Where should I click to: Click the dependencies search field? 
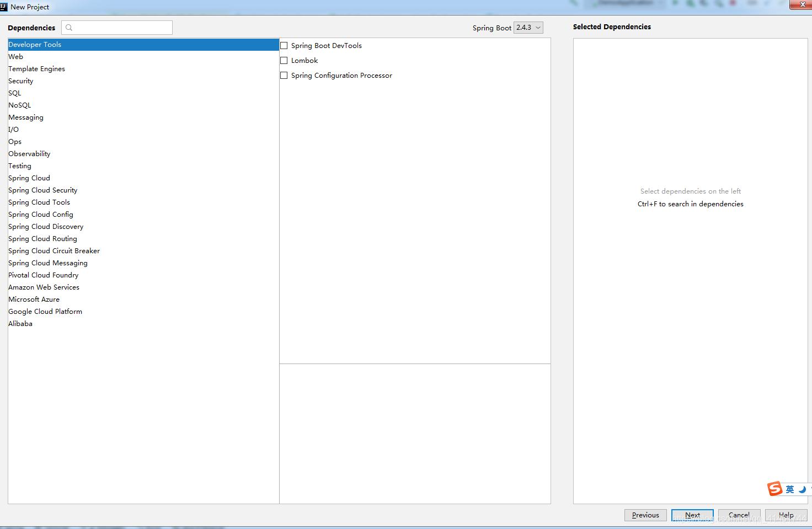117,28
